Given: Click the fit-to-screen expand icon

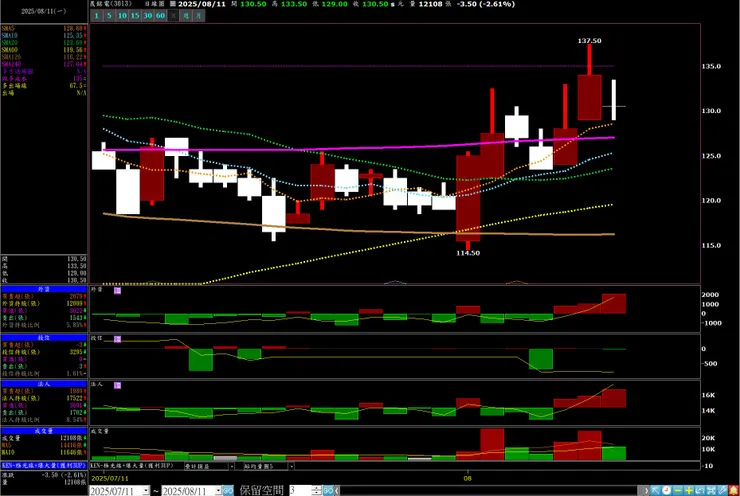Looking at the screenshot, I should point(711,491).
